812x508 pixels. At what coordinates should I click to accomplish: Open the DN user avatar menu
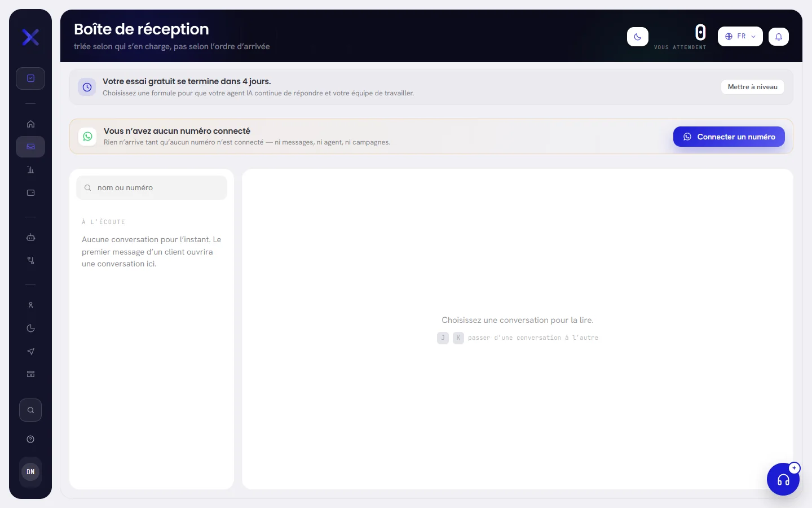(x=30, y=472)
